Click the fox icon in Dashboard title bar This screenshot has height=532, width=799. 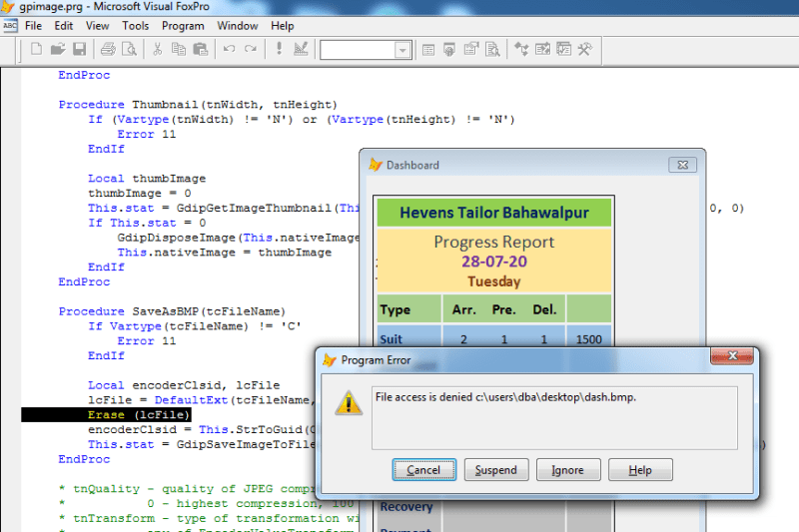coord(376,165)
